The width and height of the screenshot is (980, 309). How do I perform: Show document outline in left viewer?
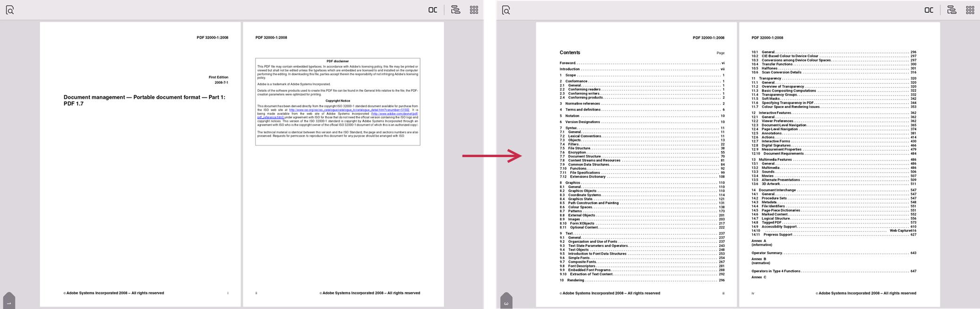coord(456,10)
